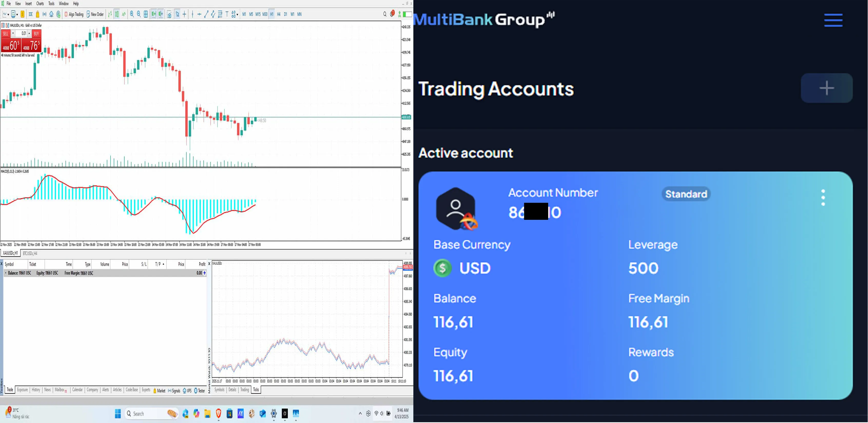Click the taskbar Search box

tap(152, 414)
